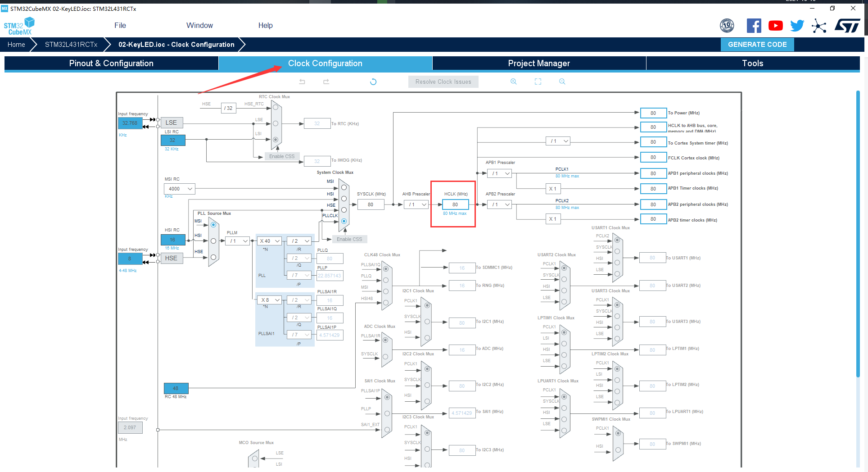Open the YouTube icon link
This screenshot has height=472, width=868.
(x=775, y=26)
